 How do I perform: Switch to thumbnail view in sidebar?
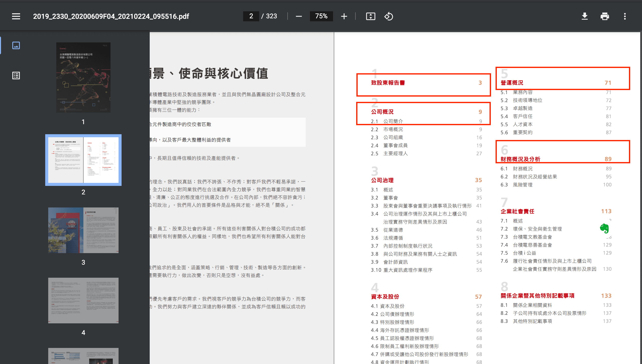16,45
